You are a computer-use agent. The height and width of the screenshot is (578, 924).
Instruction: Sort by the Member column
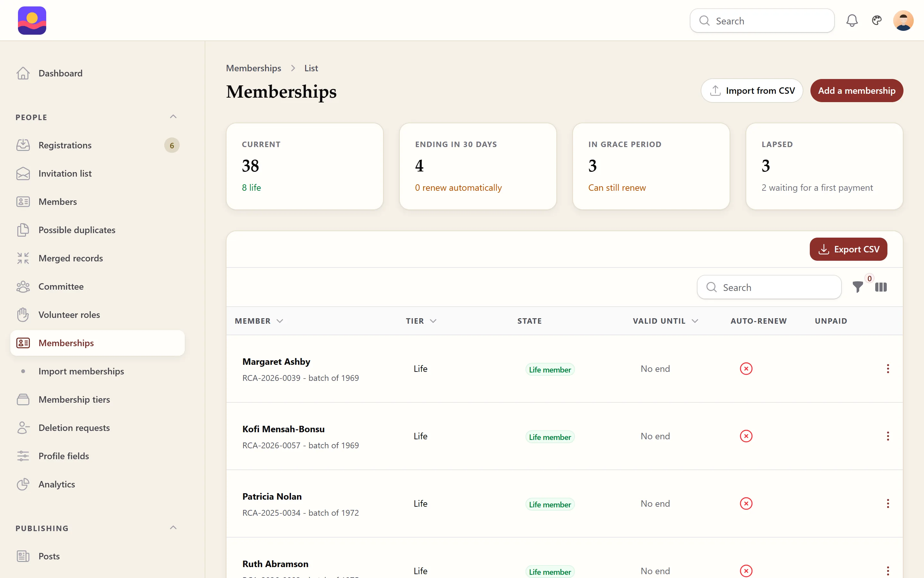click(259, 321)
